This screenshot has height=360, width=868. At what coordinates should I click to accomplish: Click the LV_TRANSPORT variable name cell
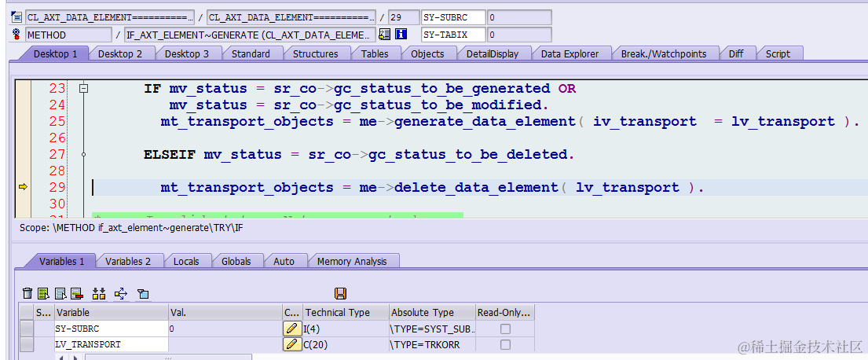click(112, 344)
